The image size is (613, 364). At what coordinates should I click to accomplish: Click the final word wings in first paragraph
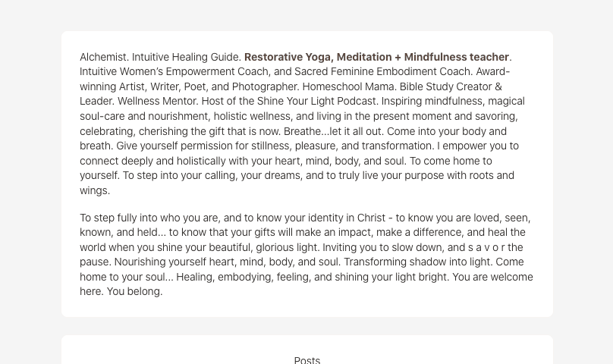pos(95,190)
